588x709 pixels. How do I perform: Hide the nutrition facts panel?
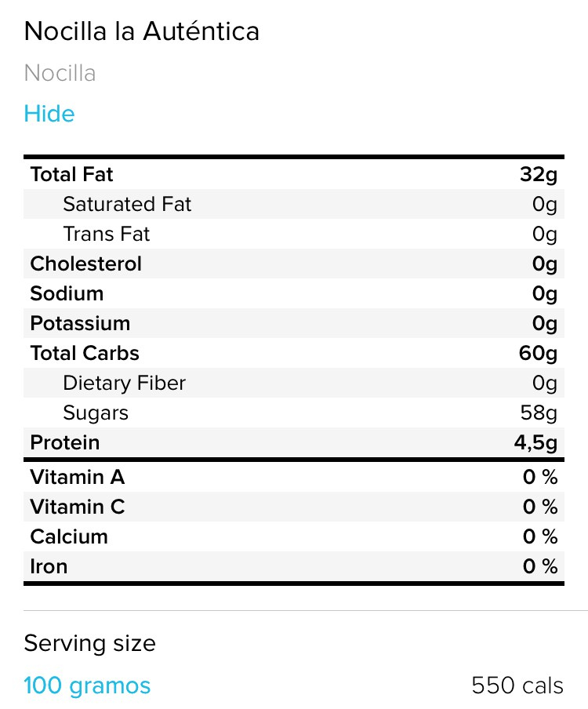[x=49, y=114]
